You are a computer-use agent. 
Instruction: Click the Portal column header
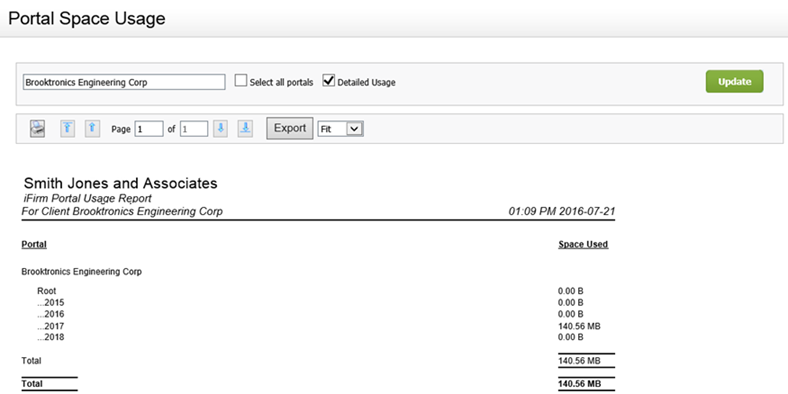click(x=34, y=245)
